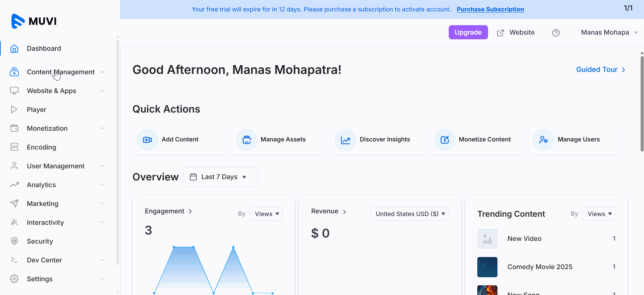Click the Monetize Content icon
The height and width of the screenshot is (295, 644).
(444, 140)
